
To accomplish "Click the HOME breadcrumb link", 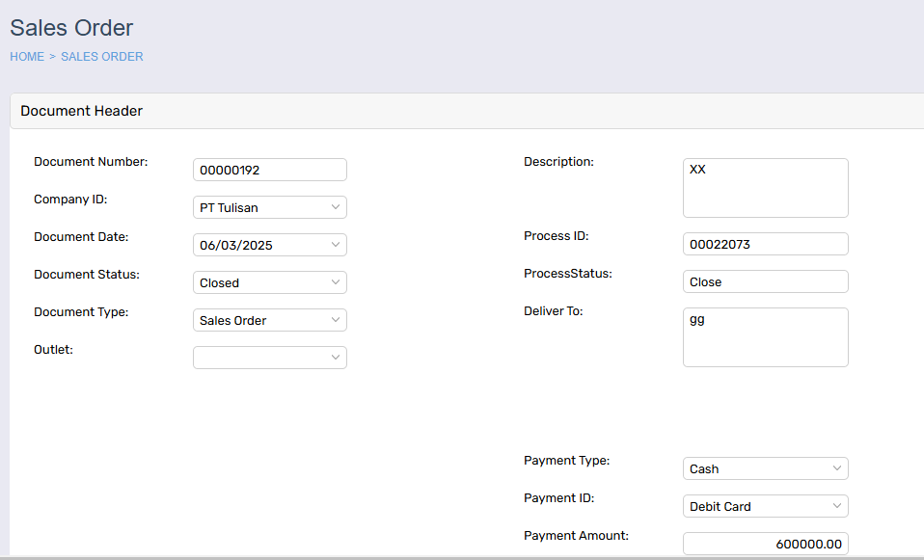I will [x=27, y=57].
